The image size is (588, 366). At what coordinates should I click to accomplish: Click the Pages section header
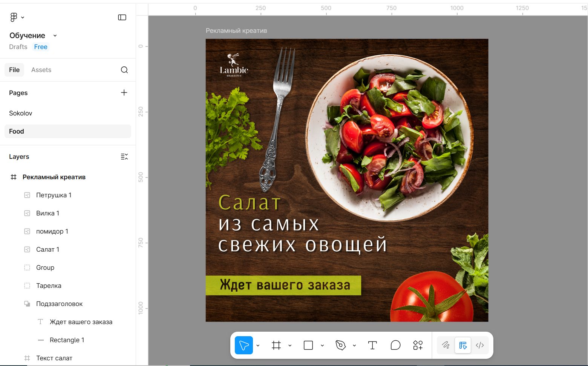pos(18,93)
